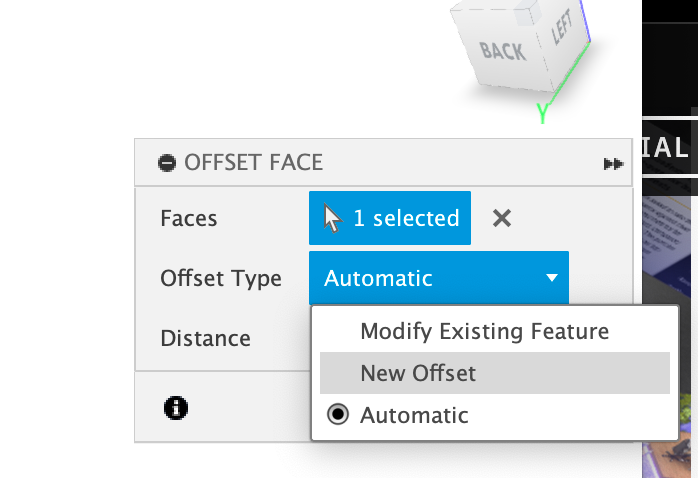The width and height of the screenshot is (698, 478).
Task: Collapse the Offset Face dialog with minus icon
Action: tap(167, 162)
